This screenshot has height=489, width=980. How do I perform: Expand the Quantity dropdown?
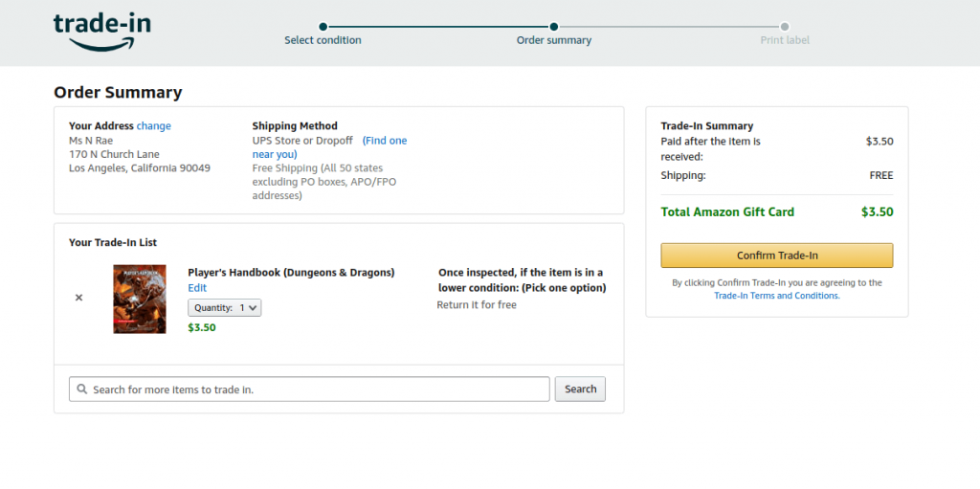point(225,308)
